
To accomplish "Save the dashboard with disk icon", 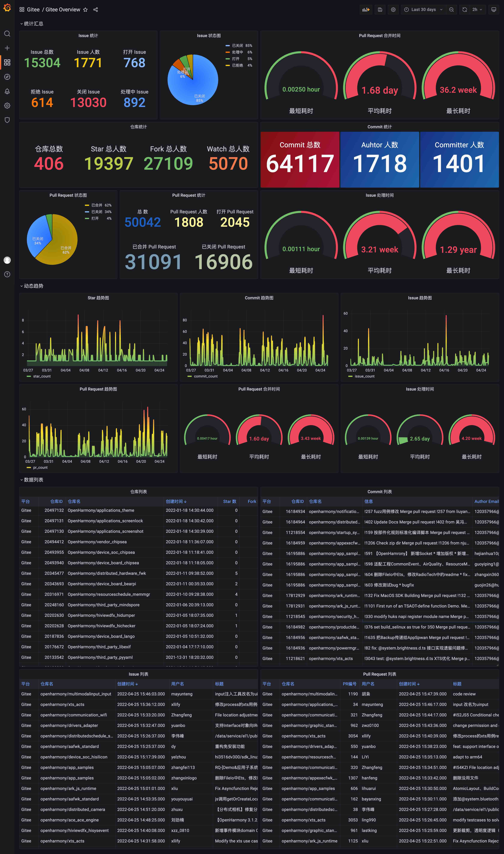I will pos(380,9).
